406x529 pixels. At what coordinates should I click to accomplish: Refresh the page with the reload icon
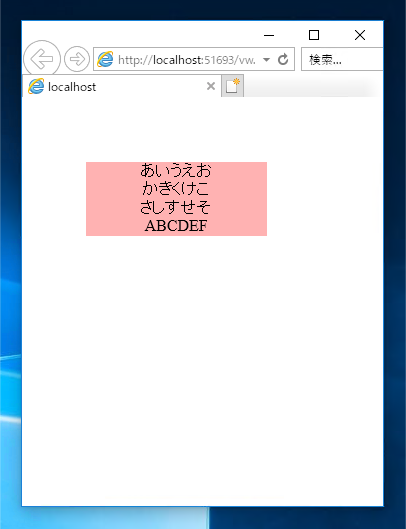tap(283, 59)
